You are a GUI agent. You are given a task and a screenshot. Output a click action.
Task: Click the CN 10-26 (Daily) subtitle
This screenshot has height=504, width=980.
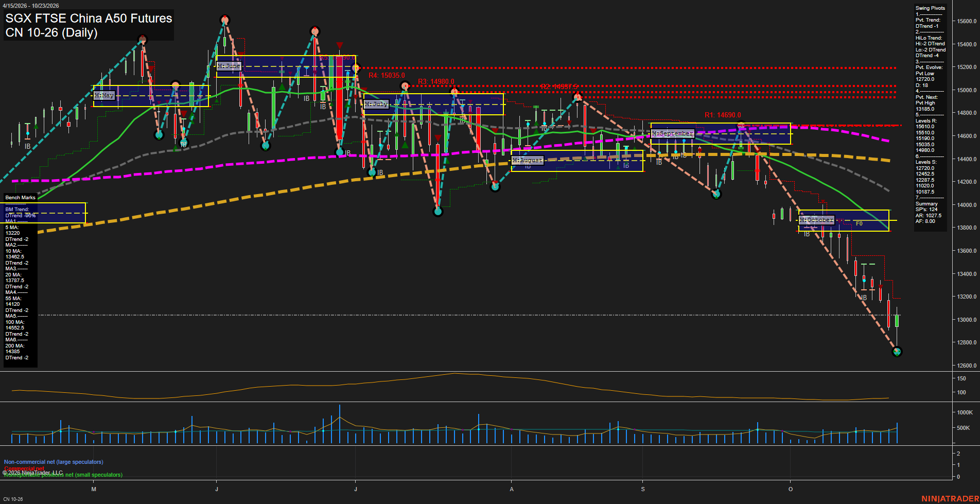(x=51, y=33)
